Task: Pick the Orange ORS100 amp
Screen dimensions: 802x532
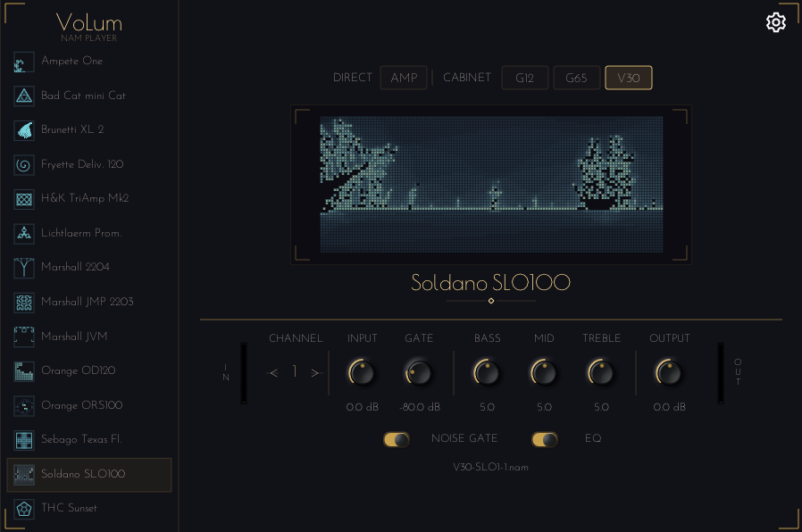Action: pyautogui.click(x=89, y=406)
